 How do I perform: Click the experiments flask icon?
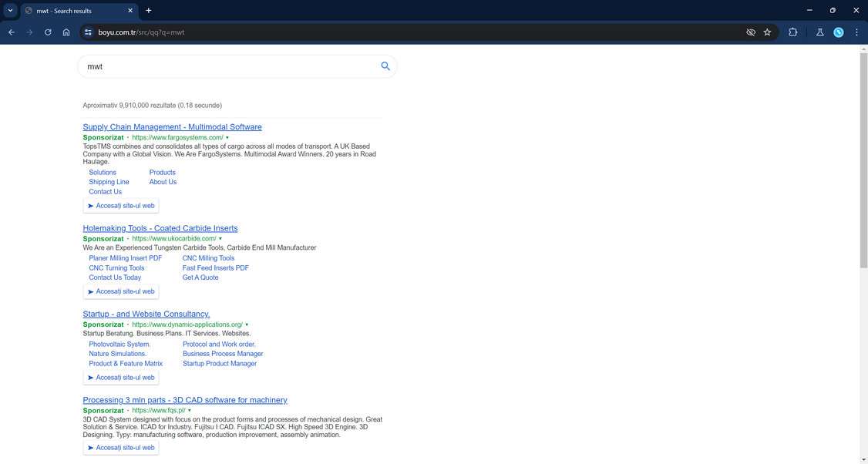tap(820, 32)
